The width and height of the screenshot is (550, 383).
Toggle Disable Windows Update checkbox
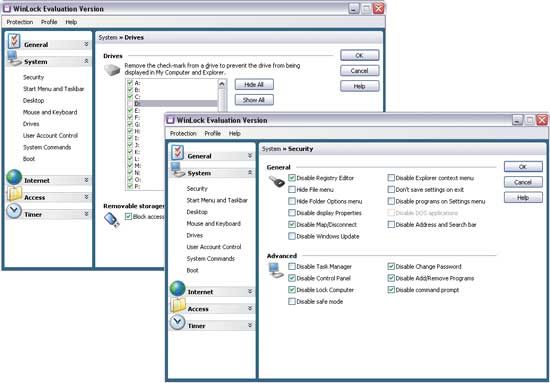292,236
